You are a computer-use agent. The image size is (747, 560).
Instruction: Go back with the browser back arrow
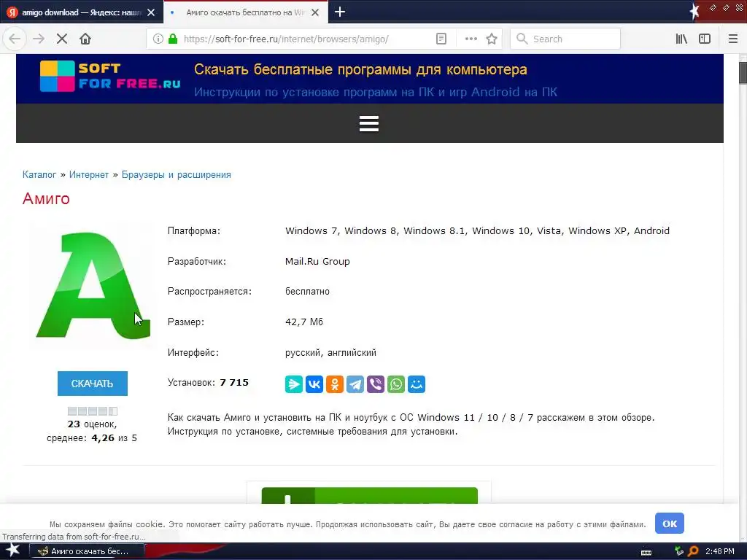15,39
